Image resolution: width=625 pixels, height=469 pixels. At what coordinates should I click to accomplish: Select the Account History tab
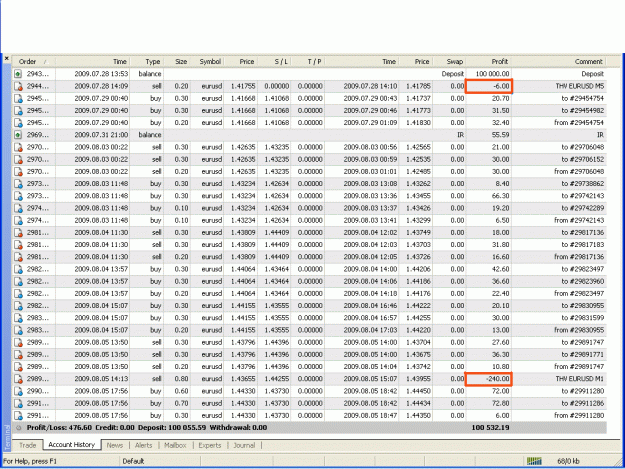tap(72, 445)
